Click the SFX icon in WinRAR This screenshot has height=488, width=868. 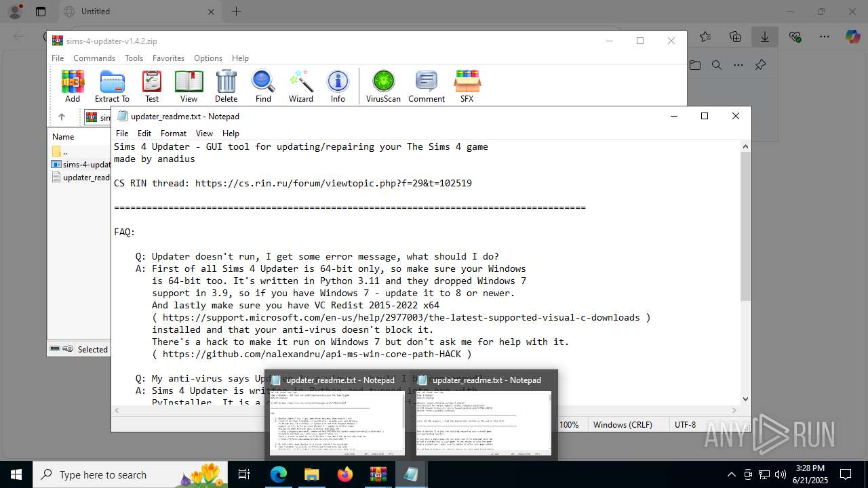pos(467,86)
